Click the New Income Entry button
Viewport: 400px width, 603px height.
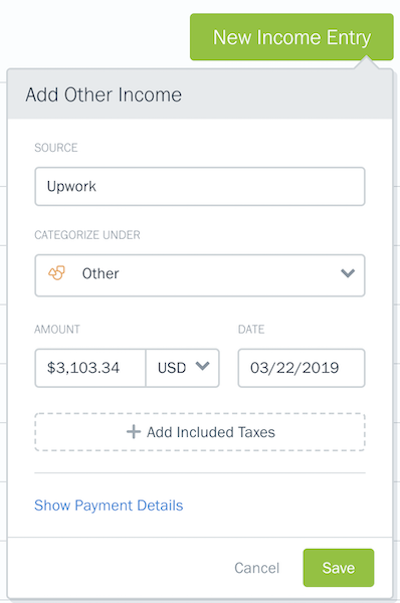tap(292, 37)
